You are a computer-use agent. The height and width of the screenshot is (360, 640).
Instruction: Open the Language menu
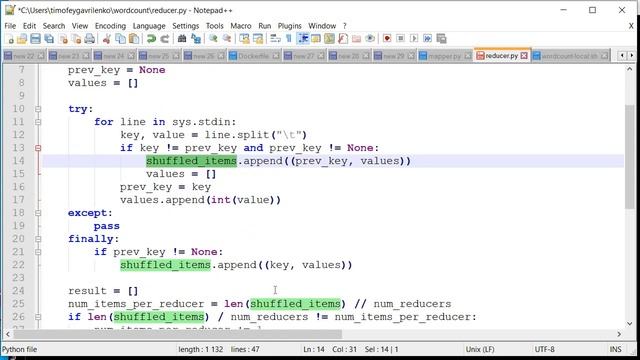click(149, 26)
